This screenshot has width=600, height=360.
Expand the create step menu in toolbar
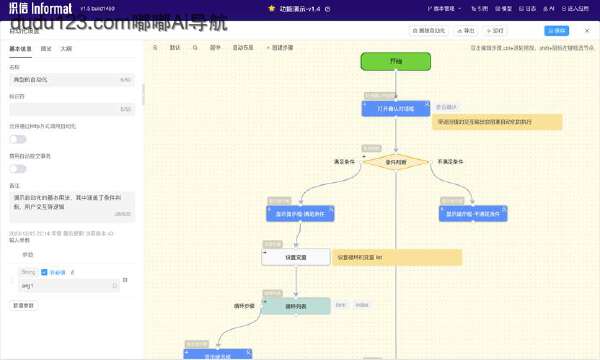[280, 47]
